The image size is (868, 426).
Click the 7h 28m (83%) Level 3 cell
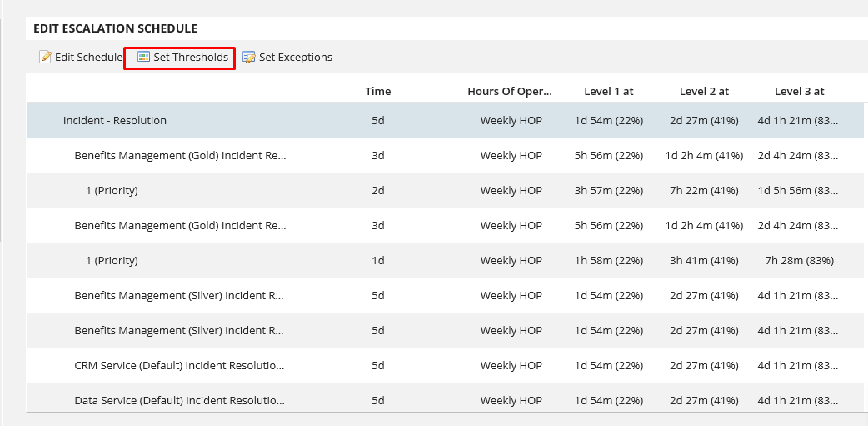click(x=799, y=261)
